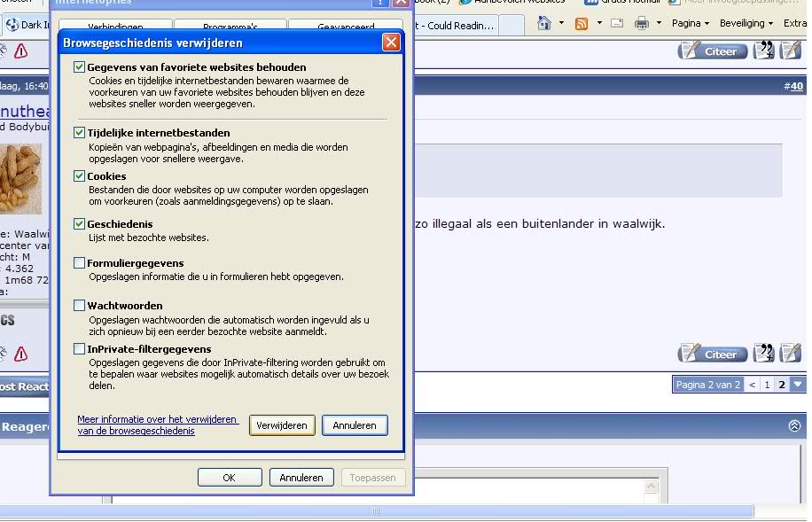
Task: Collapse the reply section with double-chevron icon
Action: click(x=794, y=425)
